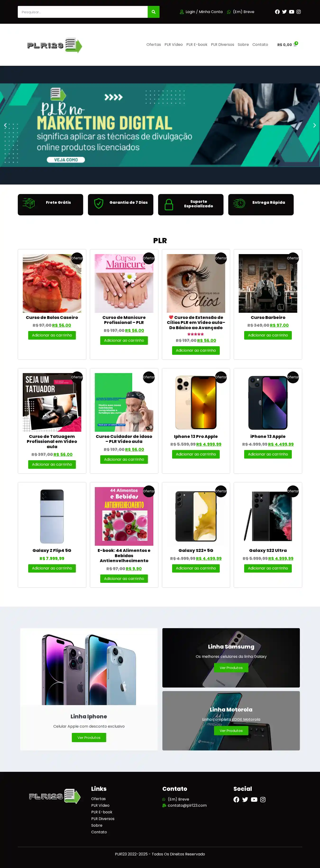Add Curso de Bolos Caseiro to cart
This screenshot has height=868, width=320.
click(x=52, y=335)
